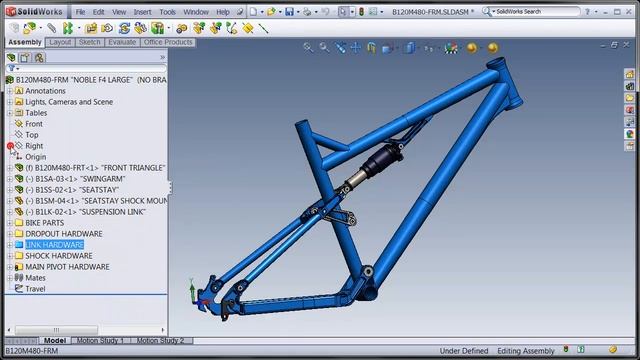Open the Save dropdown arrow

pyautogui.click(x=298, y=12)
